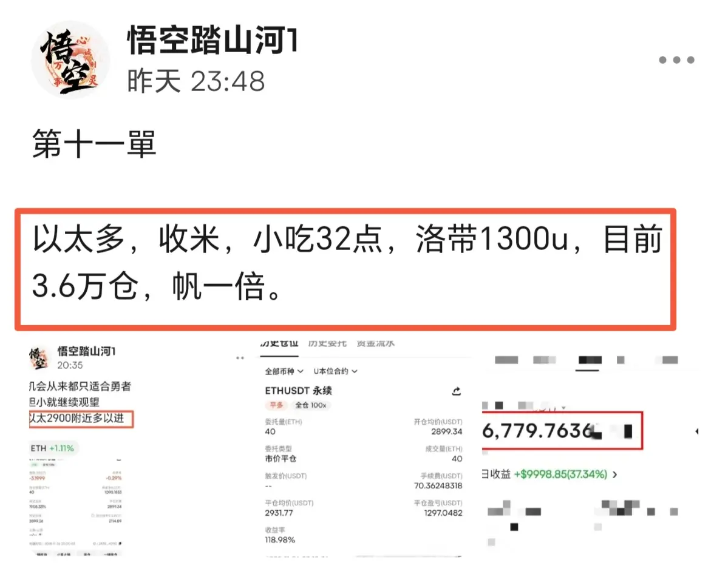Viewport: 728px width, 577px height.
Task: Expand the U本位合约 dropdown
Action: 335,371
